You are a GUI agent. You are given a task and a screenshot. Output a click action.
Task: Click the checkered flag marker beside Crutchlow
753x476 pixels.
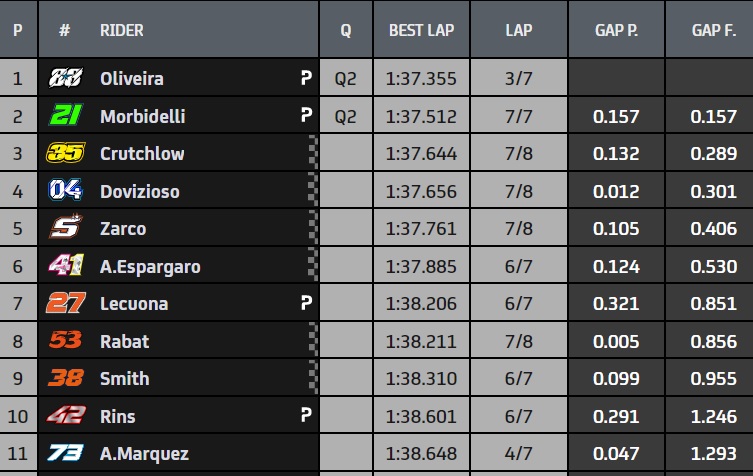pos(313,153)
